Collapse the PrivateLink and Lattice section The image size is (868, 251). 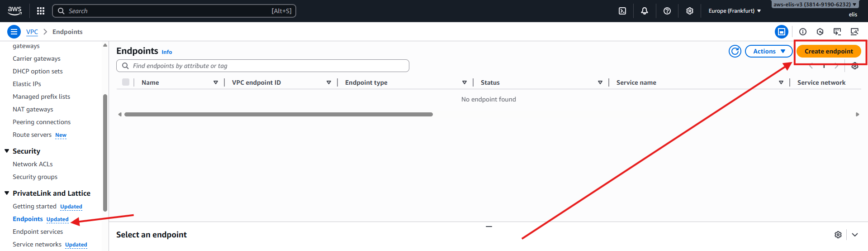point(7,193)
